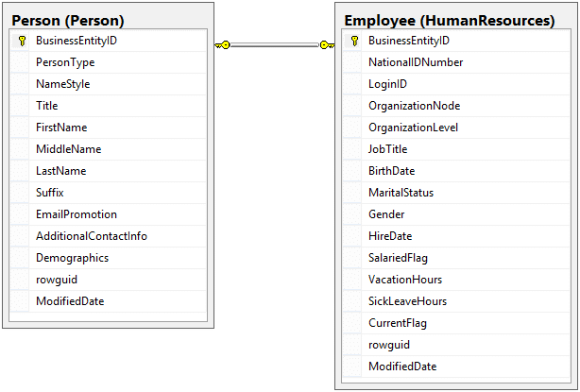The image size is (580, 392).
Task: Select LoginID column in Employee table
Action: 389,84
